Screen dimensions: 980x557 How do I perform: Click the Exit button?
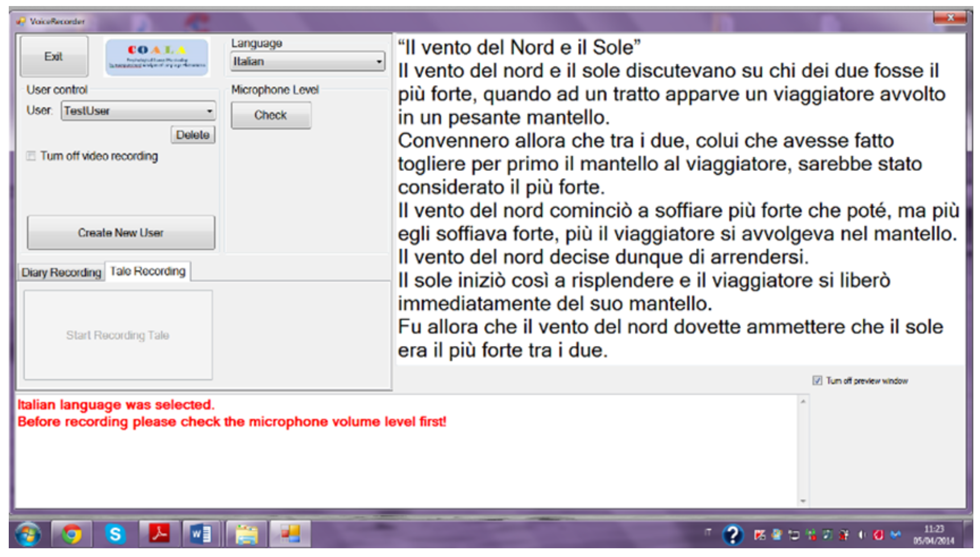(x=54, y=57)
